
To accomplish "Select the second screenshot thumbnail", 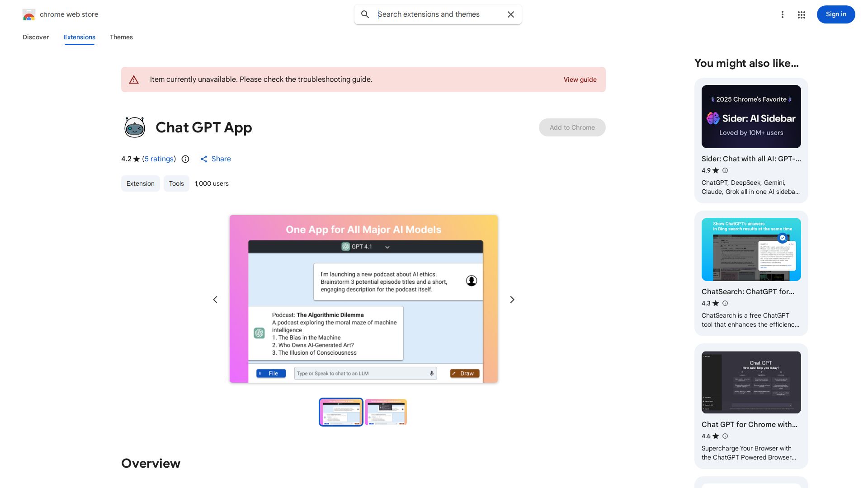I will click(386, 412).
